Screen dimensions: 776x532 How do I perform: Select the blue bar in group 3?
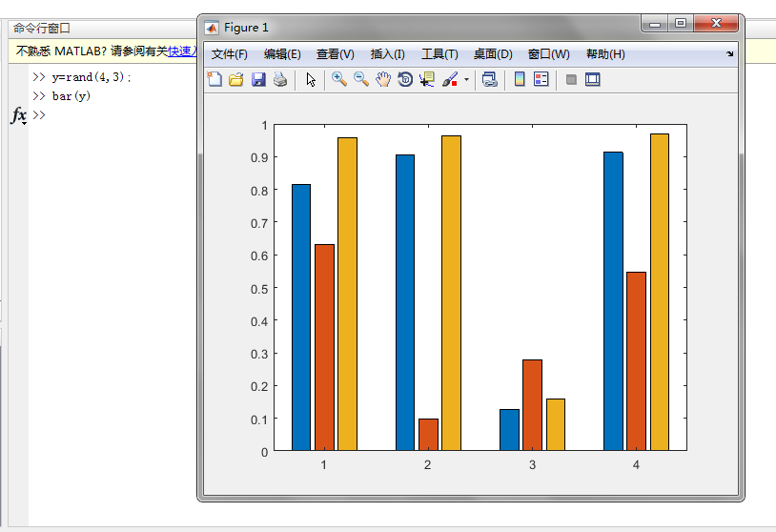click(509, 430)
